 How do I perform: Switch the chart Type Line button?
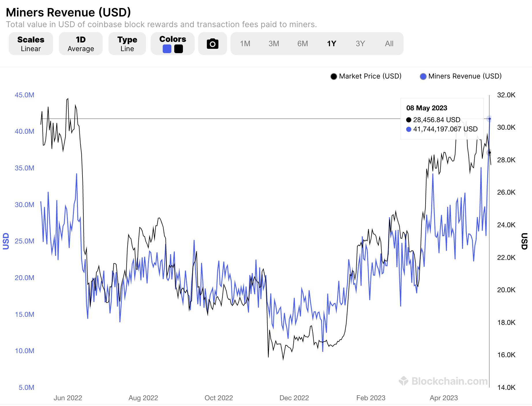click(127, 44)
